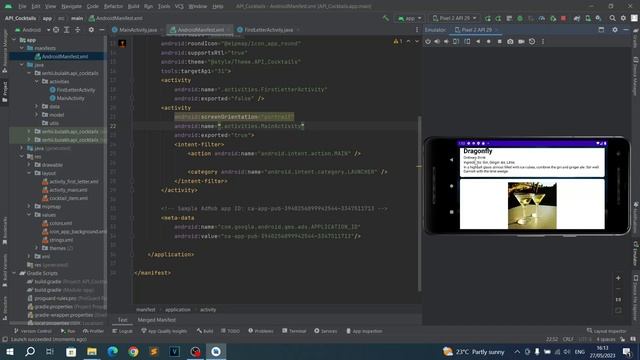Click the editor warning indicator

[398, 42]
